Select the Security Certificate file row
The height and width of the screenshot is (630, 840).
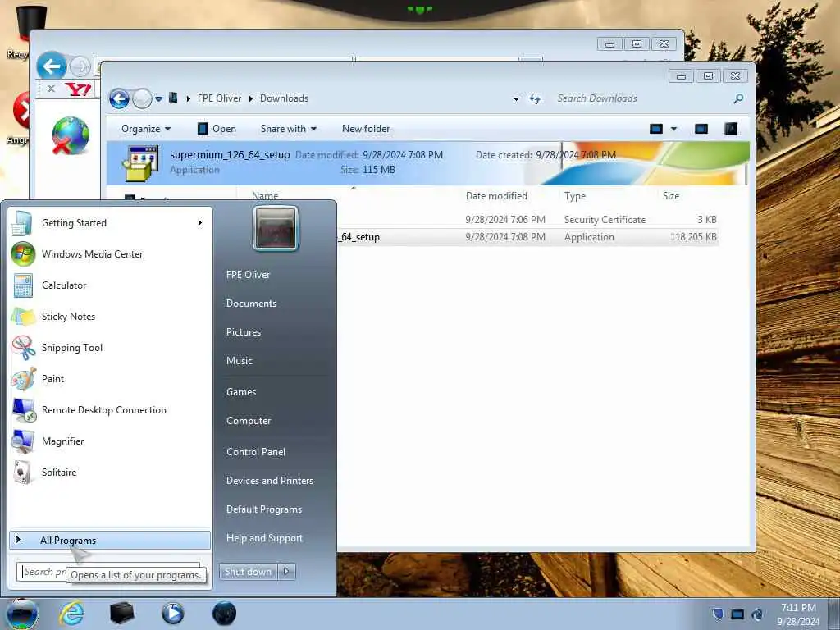527,220
